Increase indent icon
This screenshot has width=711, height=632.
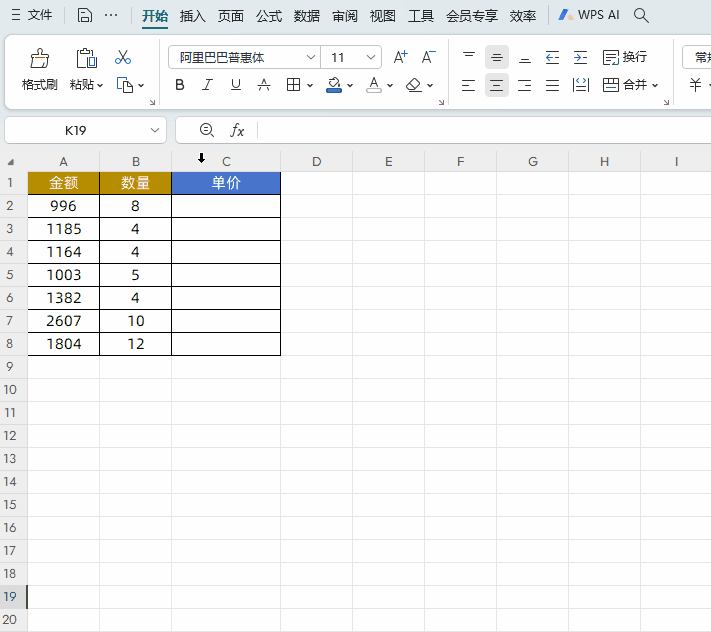[x=580, y=57]
